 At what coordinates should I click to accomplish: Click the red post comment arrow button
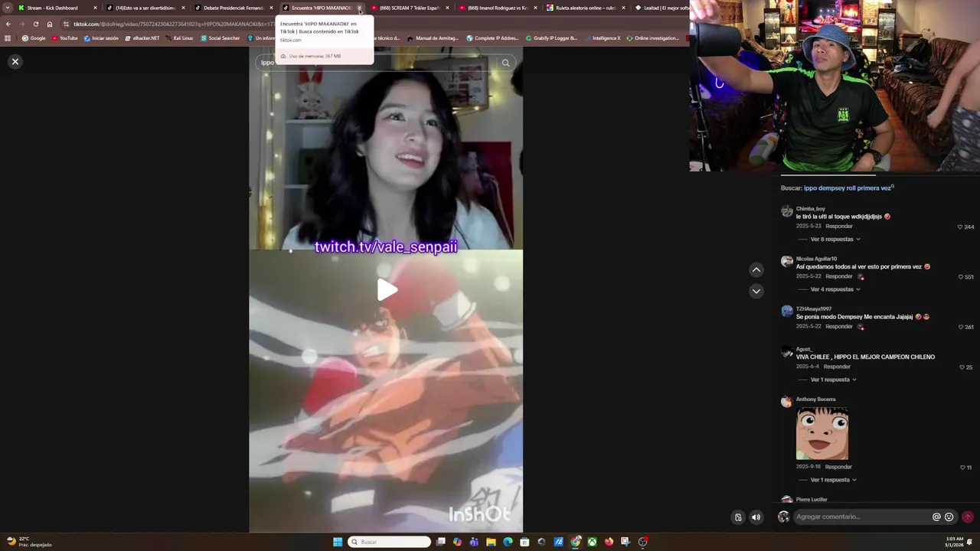[968, 517]
